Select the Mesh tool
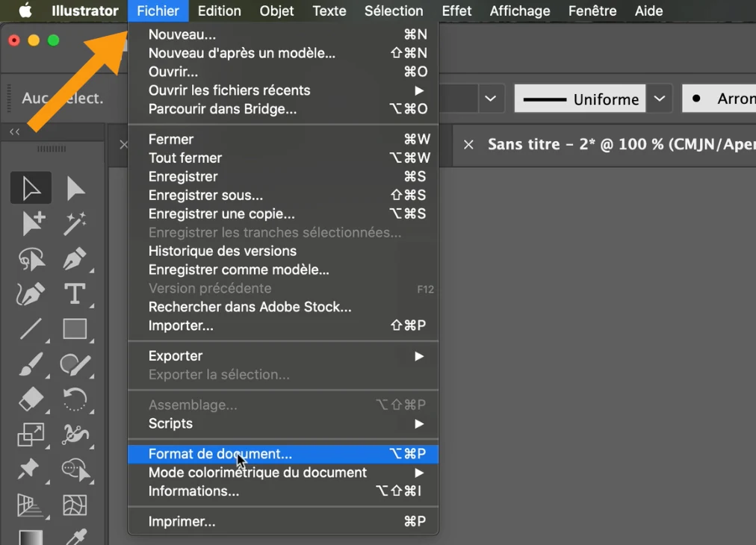The height and width of the screenshot is (545, 756). tap(75, 505)
